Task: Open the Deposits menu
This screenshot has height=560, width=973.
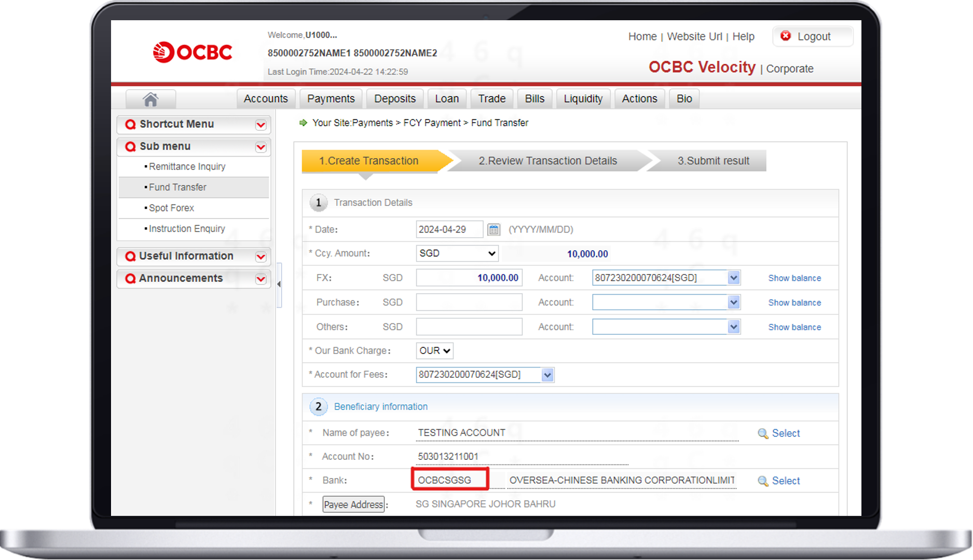Action: click(395, 99)
